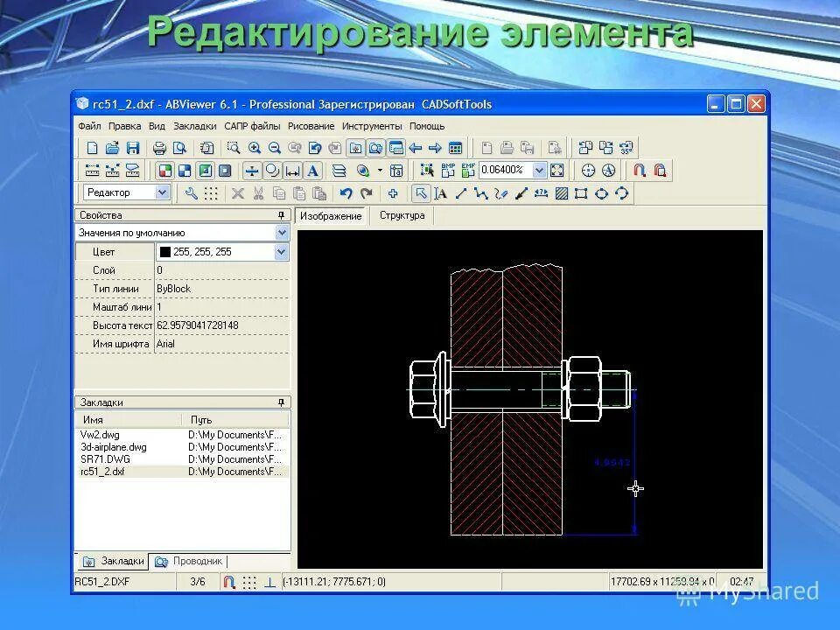840x630 pixels.
Task: Toggle text display A button
Action: point(313,171)
